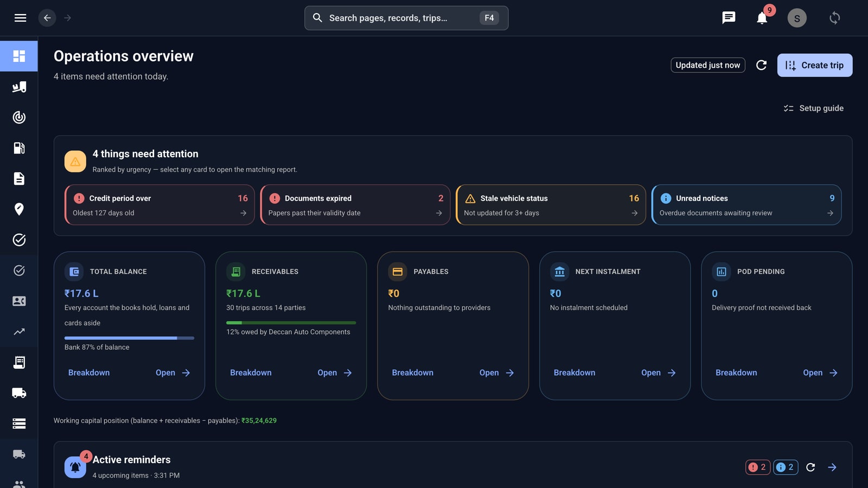Select the dashboard icon in the sidebar
This screenshot has width=868, height=488.
coord(19,56)
